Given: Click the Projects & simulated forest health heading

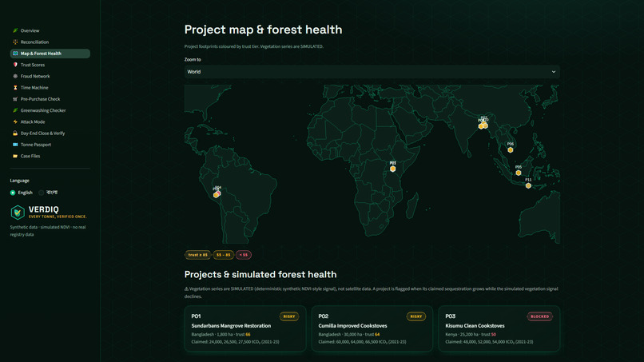Looking at the screenshot, I should point(260,274).
